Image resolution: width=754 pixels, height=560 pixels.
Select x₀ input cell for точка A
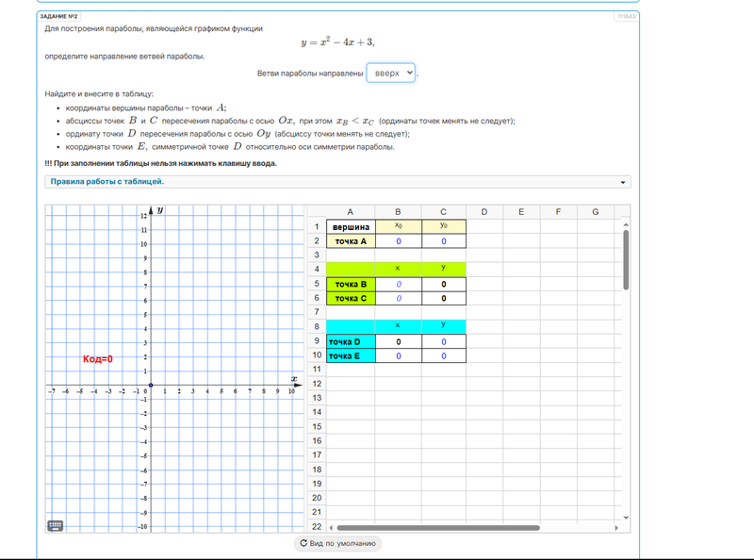pyautogui.click(x=398, y=241)
